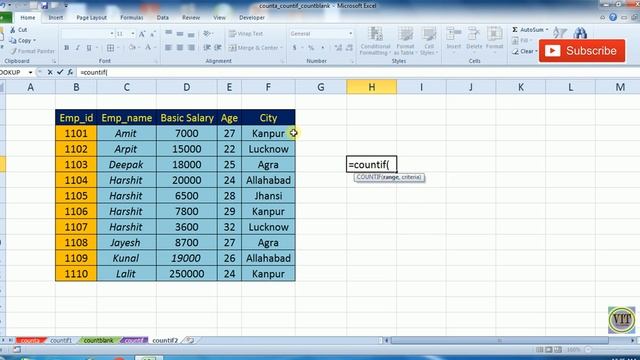Open Excel Help question mark

click(613, 17)
